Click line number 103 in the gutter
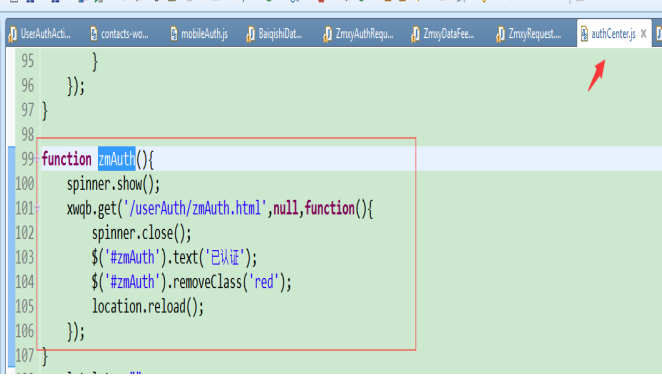Image resolution: width=662 pixels, height=378 pixels. click(24, 257)
